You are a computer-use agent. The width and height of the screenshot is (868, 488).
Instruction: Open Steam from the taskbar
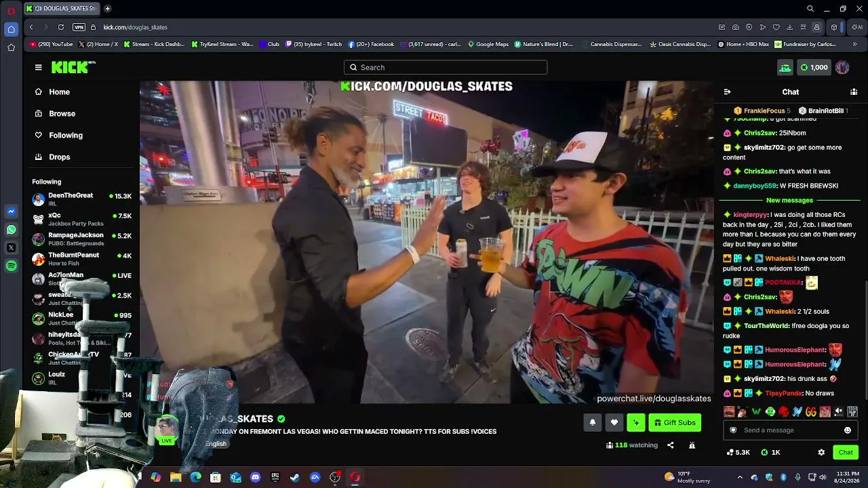[x=295, y=477]
